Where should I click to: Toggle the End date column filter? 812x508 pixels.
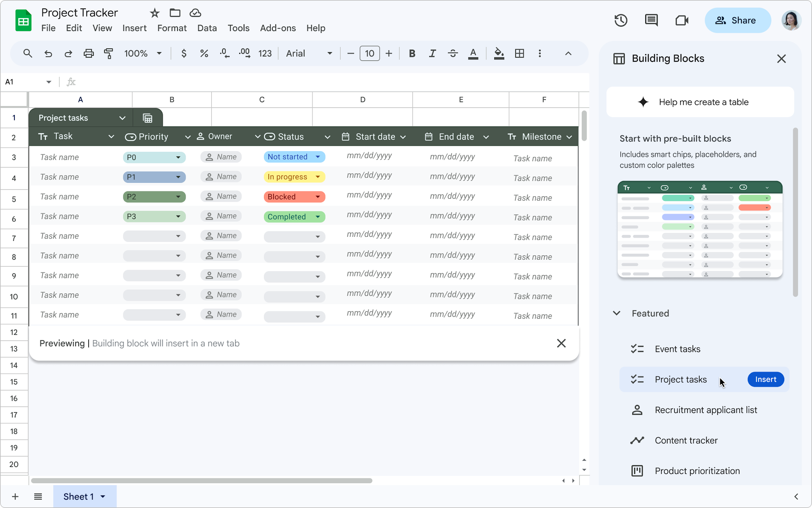486,136
